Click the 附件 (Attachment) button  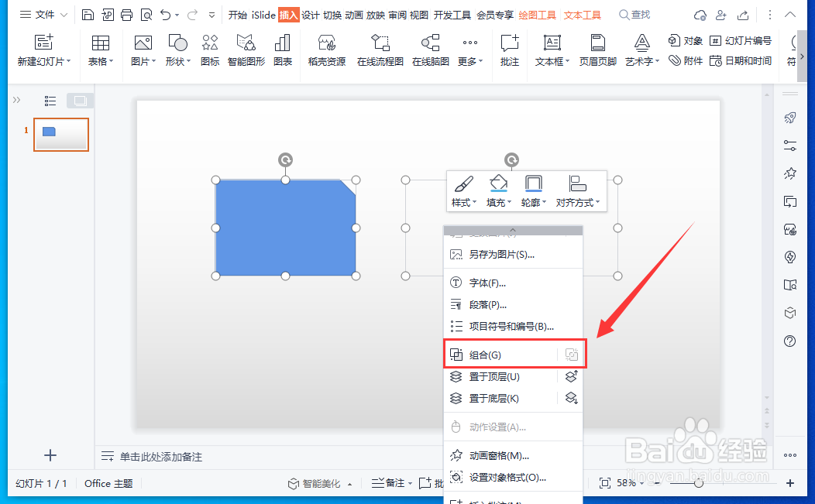click(x=685, y=61)
